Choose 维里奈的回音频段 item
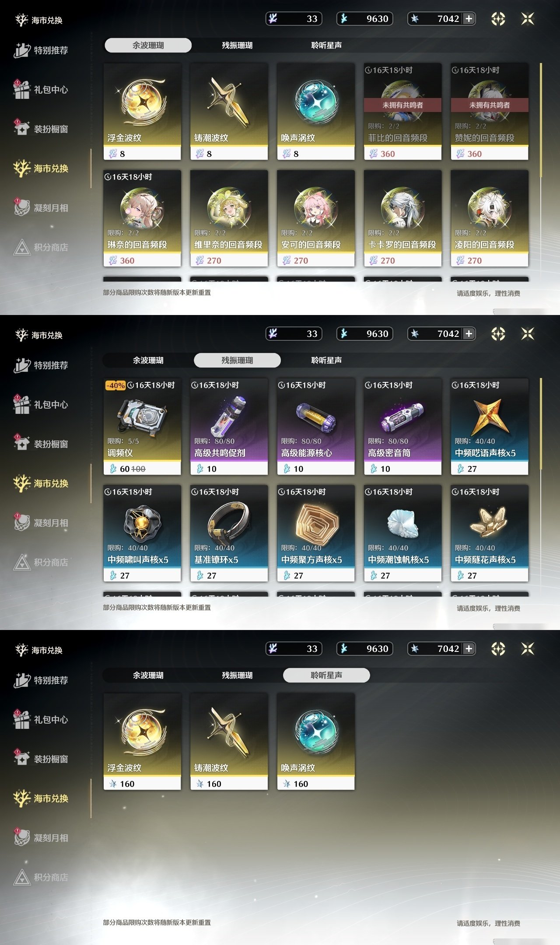The image size is (560, 945). tap(229, 218)
